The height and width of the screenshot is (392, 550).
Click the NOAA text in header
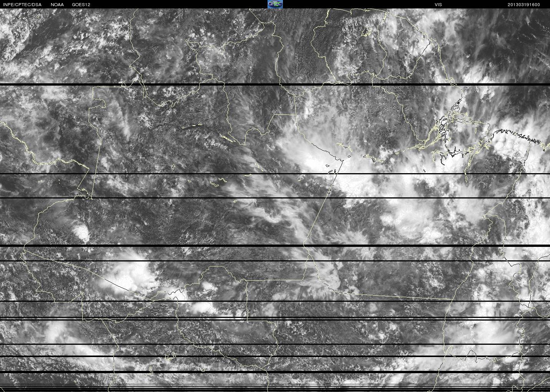(57, 5)
